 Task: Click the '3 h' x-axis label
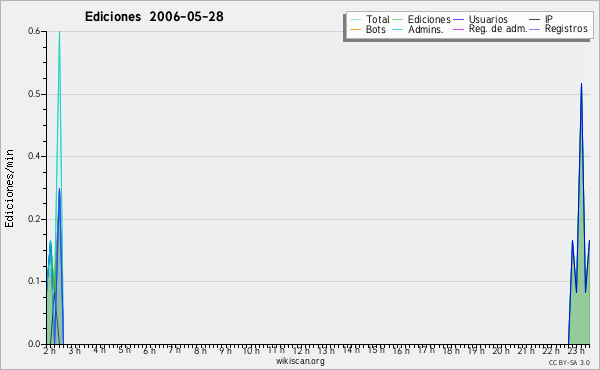[74, 350]
